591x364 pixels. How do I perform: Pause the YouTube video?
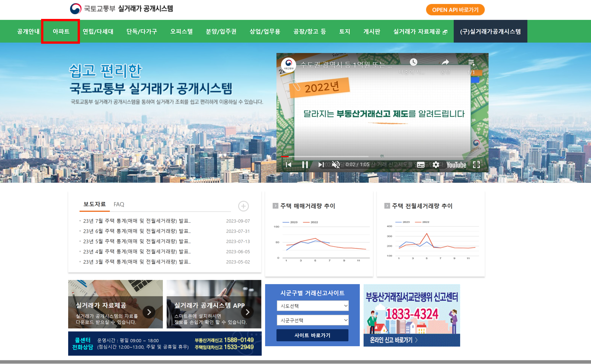pos(305,165)
